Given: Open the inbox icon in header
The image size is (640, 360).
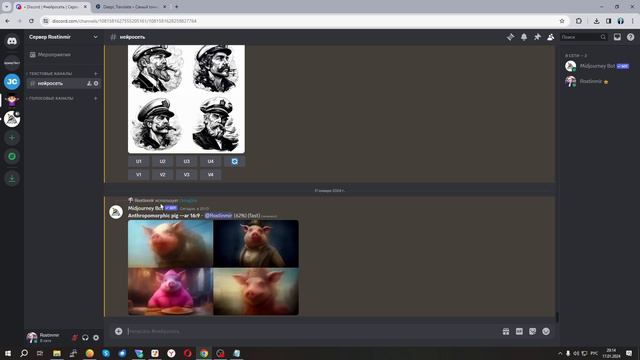Looking at the screenshot, I should pyautogui.click(x=617, y=37).
